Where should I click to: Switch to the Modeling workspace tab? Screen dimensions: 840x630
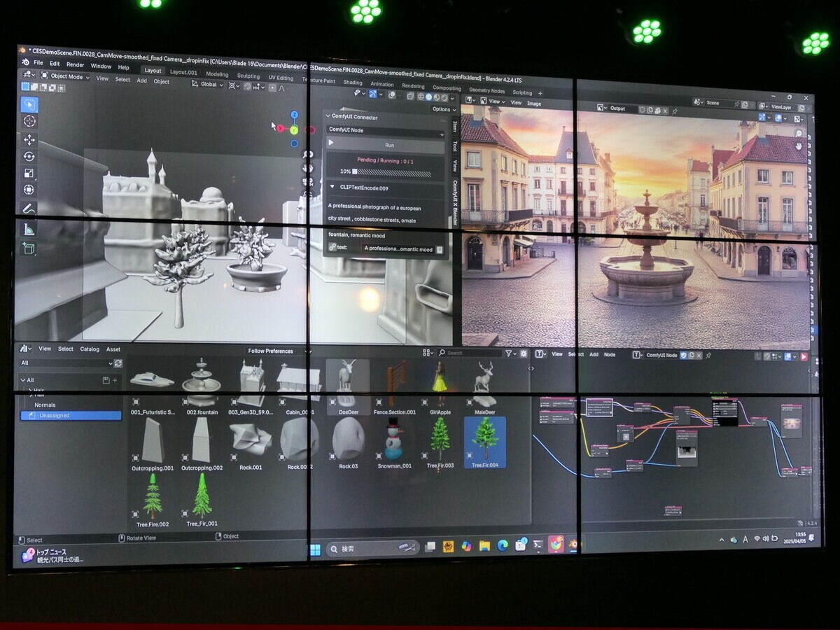(217, 74)
